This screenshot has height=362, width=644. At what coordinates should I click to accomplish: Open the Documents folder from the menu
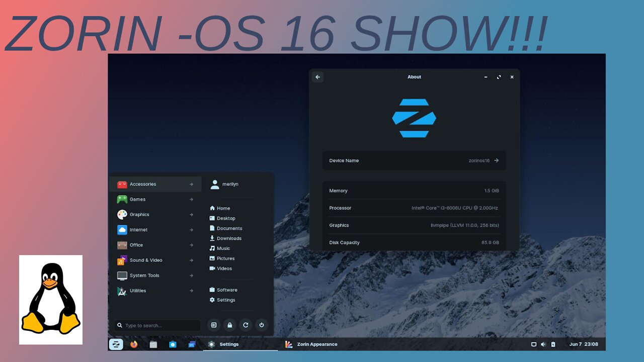pos(226,228)
